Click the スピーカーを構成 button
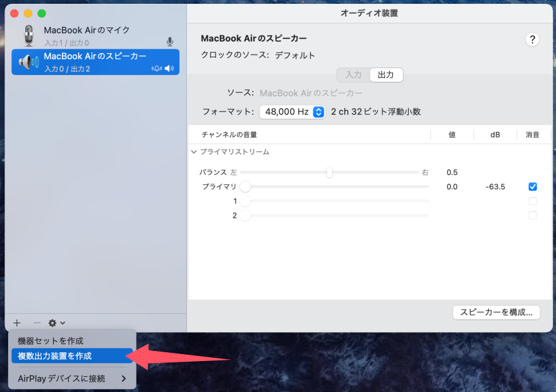This screenshot has height=392, width=556. tap(496, 312)
